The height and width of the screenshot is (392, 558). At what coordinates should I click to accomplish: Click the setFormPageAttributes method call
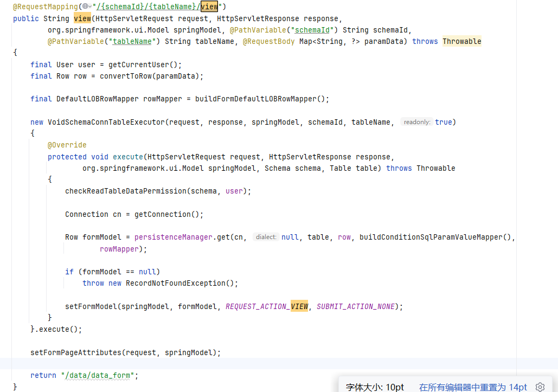(75, 352)
